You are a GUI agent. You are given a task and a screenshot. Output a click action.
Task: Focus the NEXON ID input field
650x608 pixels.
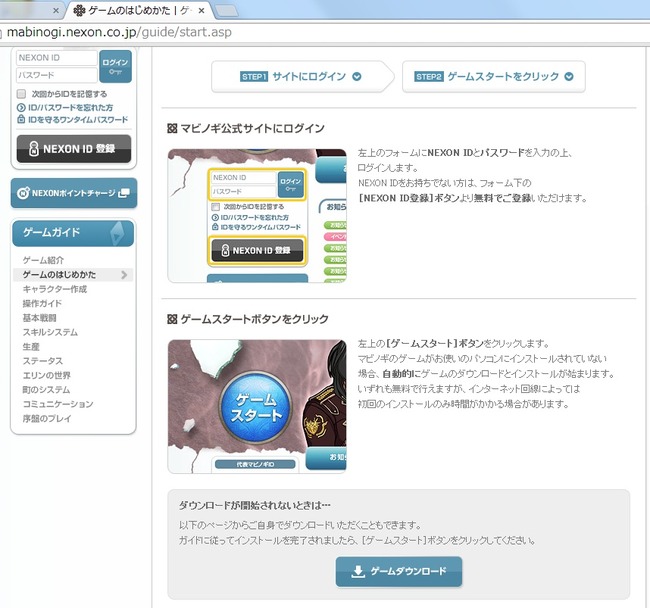click(57, 58)
